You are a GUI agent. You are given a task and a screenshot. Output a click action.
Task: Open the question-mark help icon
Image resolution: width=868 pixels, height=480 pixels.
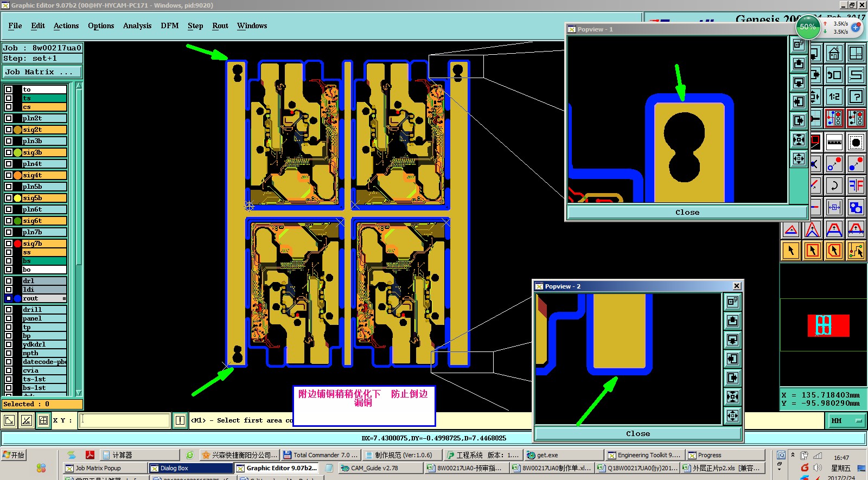tap(856, 97)
